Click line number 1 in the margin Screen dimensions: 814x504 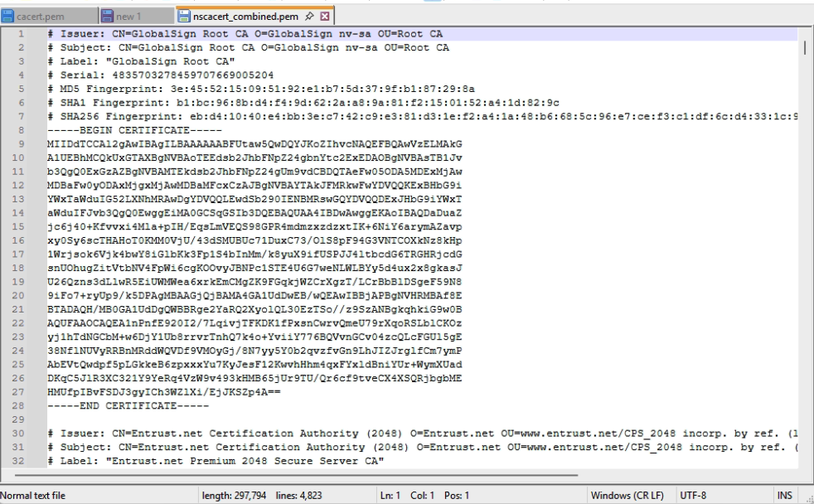point(22,34)
